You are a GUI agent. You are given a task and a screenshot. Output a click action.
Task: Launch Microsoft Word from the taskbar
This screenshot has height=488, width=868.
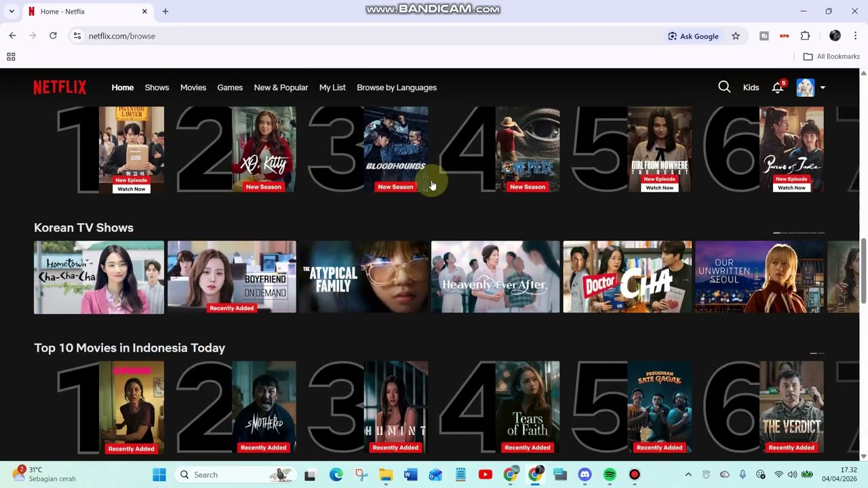(410, 474)
